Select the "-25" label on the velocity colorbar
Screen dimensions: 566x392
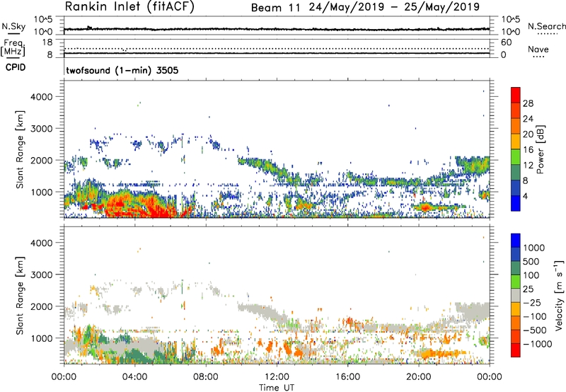[x=532, y=302]
